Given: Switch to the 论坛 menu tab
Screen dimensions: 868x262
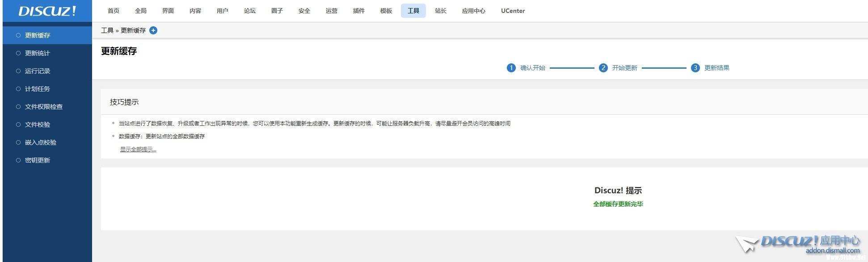Looking at the screenshot, I should coord(250,11).
